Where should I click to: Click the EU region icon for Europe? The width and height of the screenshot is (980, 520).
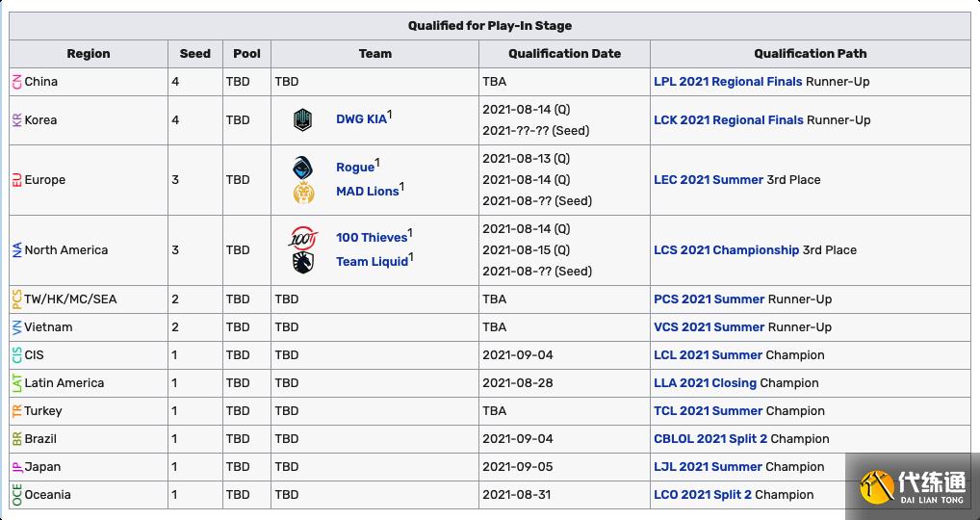point(17,180)
